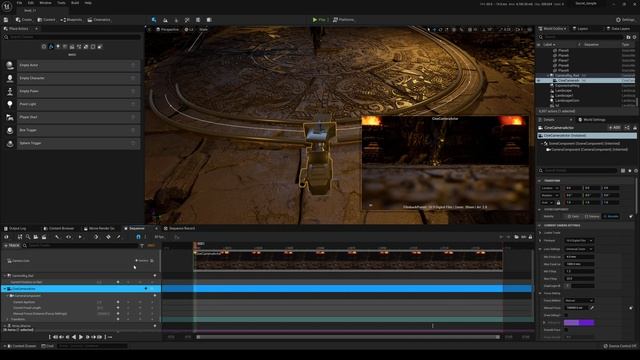Click the Play button in toolbar
The image size is (640, 360).
point(319,20)
